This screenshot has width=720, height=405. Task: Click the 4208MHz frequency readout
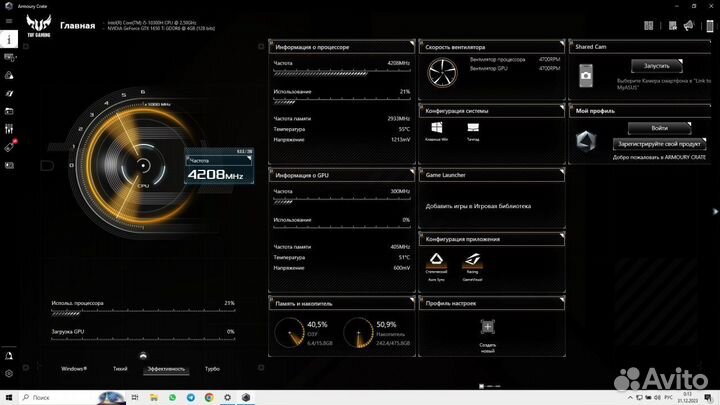(215, 175)
